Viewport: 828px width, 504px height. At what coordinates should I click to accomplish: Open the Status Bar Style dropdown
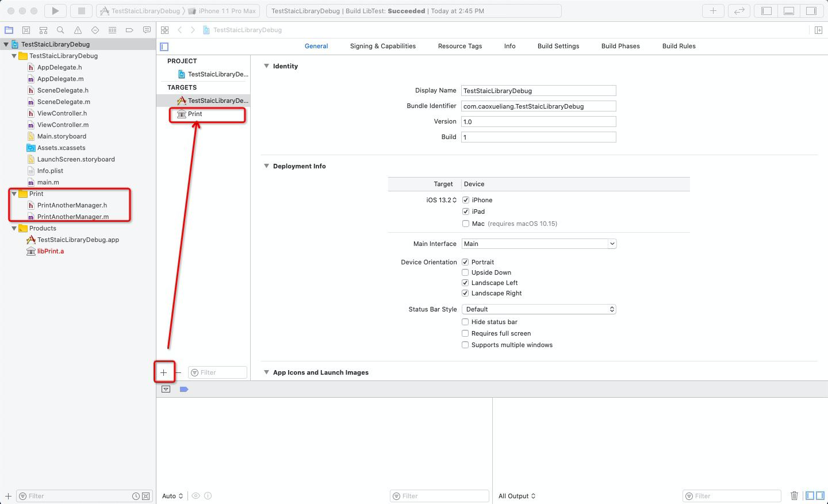[539, 309]
